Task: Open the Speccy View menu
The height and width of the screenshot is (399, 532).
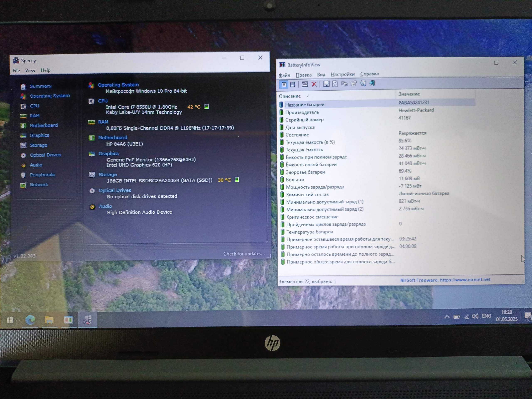Action: click(x=30, y=70)
